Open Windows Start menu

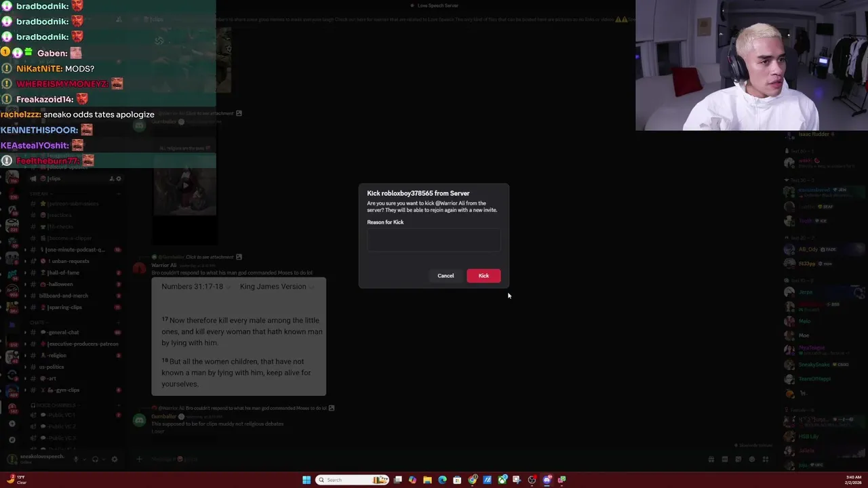pyautogui.click(x=307, y=480)
